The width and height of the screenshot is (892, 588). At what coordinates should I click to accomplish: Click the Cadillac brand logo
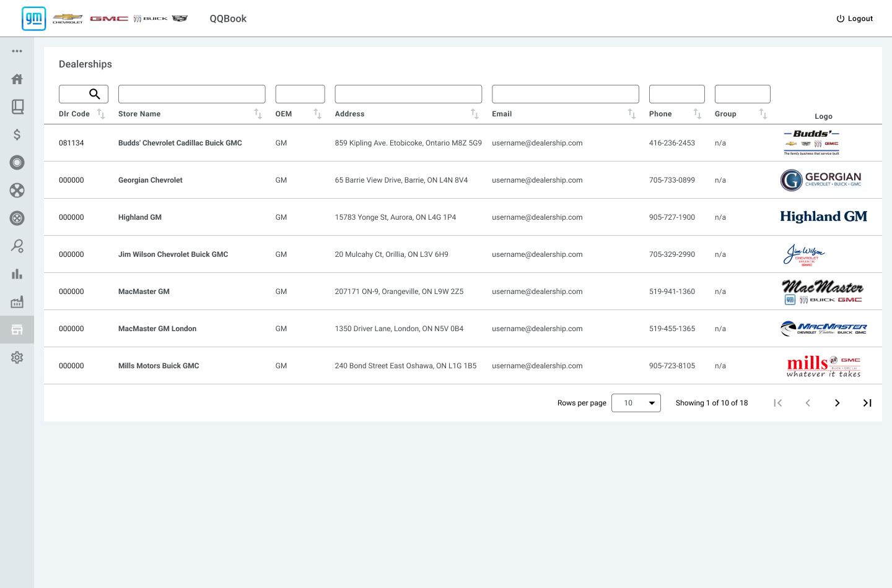180,19
